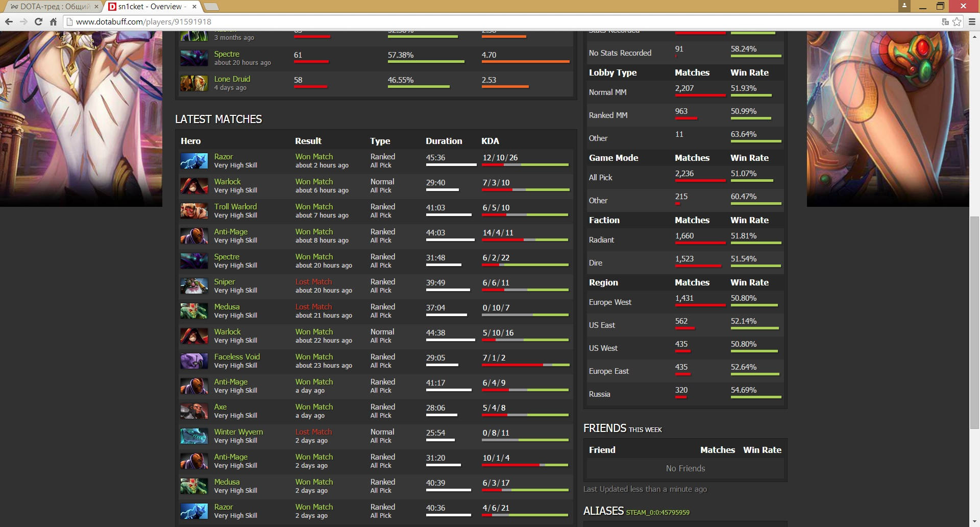Click Europe West region row
The width and height of the screenshot is (980, 527).
pyautogui.click(x=685, y=302)
